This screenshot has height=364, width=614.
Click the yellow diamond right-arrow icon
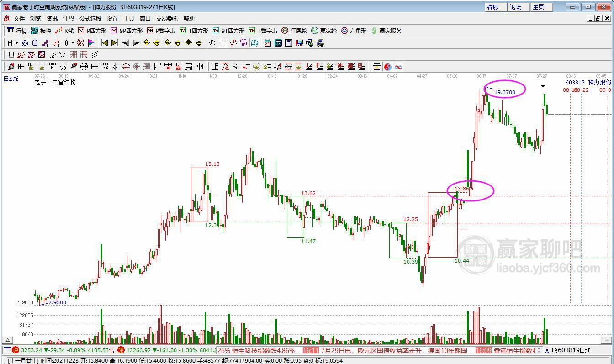click(157, 43)
